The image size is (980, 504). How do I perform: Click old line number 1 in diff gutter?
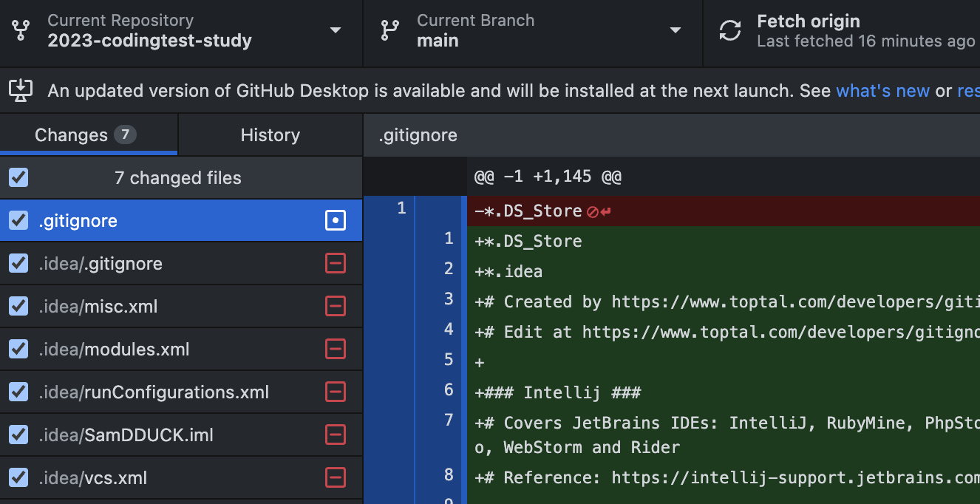[x=401, y=208]
